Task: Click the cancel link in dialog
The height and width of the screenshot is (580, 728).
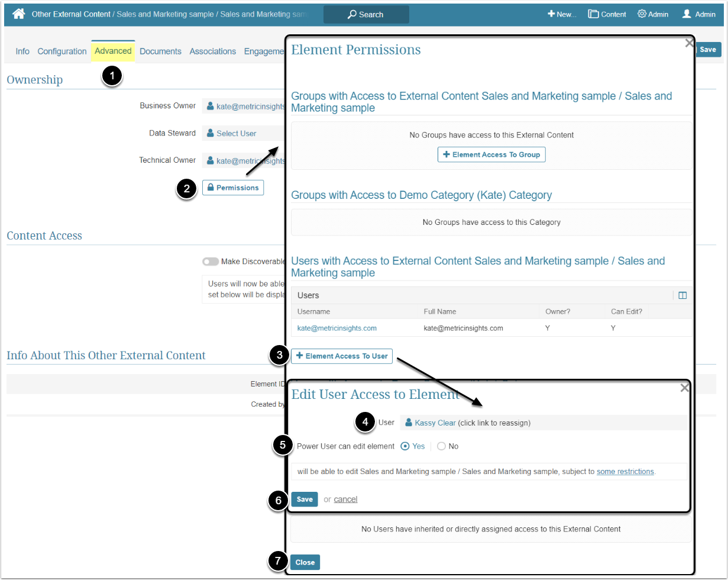Action: coord(345,500)
